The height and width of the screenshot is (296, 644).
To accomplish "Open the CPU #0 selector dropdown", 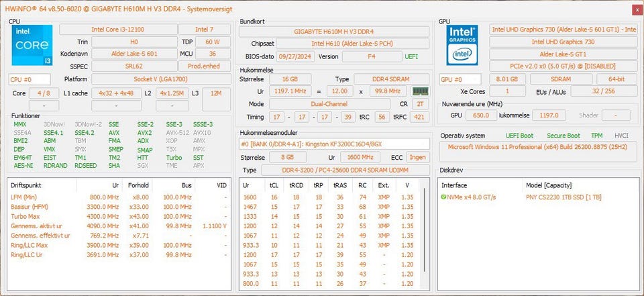I will point(30,79).
